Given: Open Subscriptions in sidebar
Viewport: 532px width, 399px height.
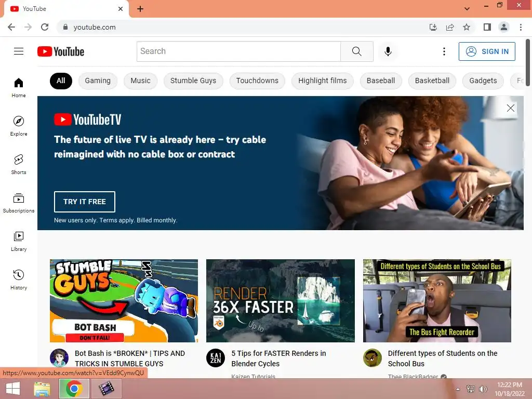Looking at the screenshot, I should (x=19, y=203).
